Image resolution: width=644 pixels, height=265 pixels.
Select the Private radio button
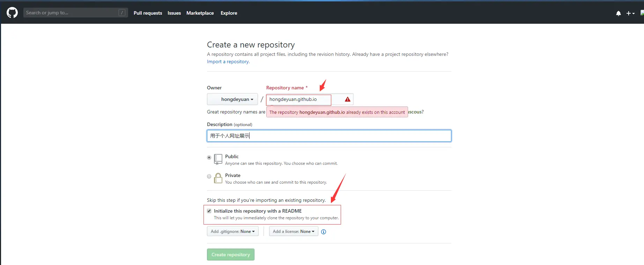pyautogui.click(x=209, y=176)
